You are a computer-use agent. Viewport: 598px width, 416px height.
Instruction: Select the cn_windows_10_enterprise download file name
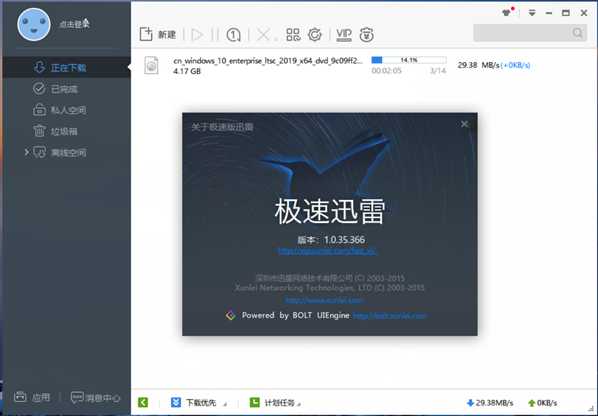coord(268,61)
